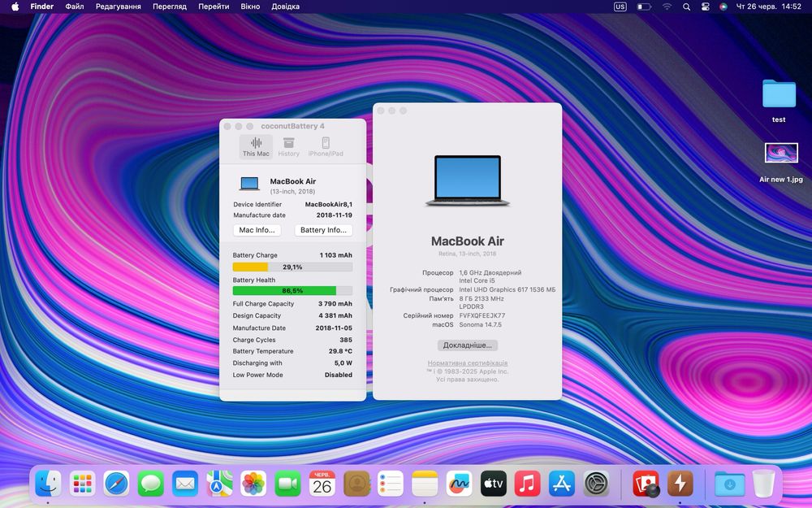Click Battery Info... button
The width and height of the screenshot is (812, 508).
coord(324,230)
